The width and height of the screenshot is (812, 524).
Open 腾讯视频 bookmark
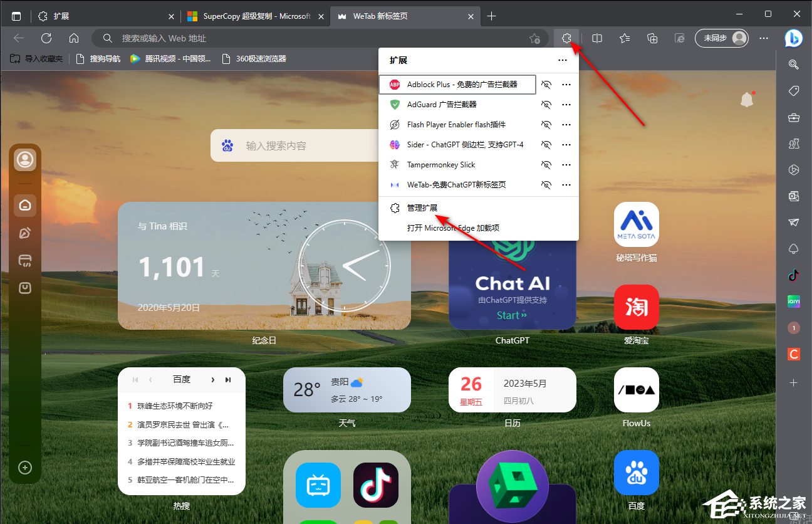tap(170, 59)
